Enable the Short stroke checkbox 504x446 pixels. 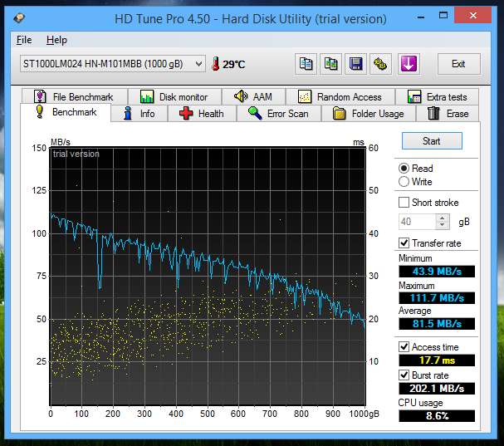coord(404,203)
